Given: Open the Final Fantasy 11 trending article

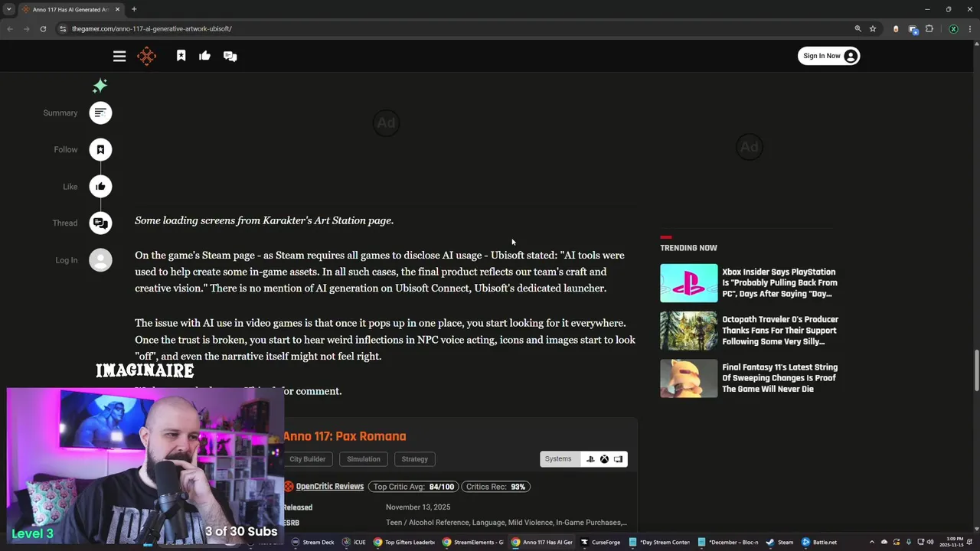Looking at the screenshot, I should 779,378.
